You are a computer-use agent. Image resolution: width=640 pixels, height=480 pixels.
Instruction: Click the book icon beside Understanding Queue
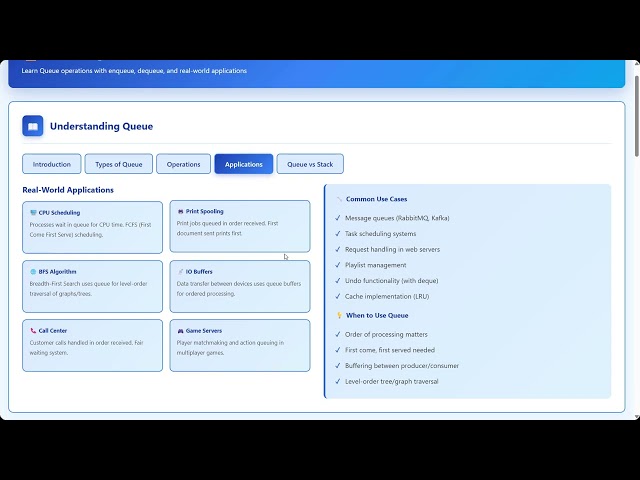tap(33, 127)
